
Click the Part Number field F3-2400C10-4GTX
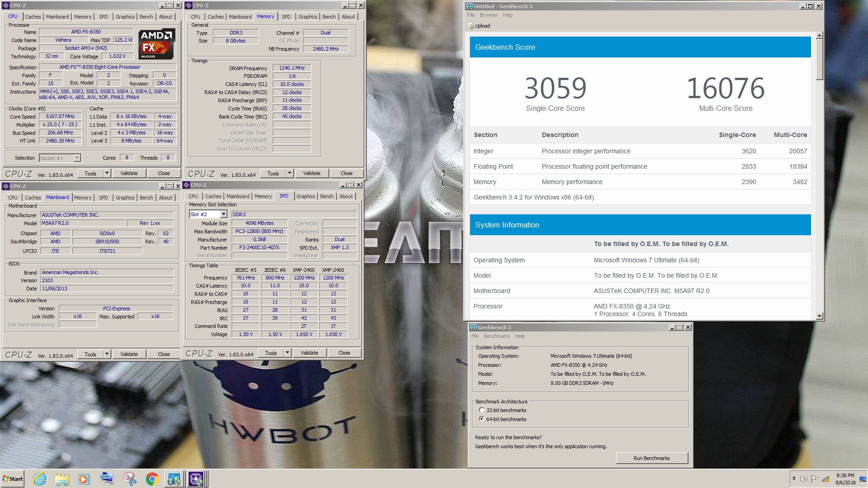coord(259,247)
